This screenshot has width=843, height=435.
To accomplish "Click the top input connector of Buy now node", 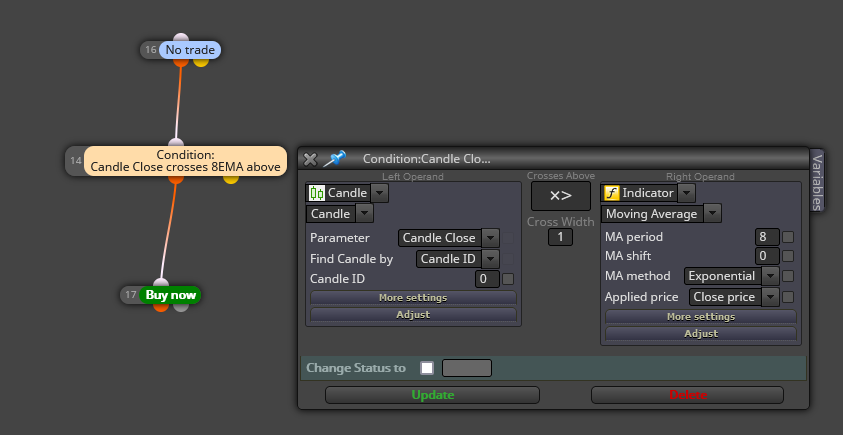I will [x=161, y=283].
